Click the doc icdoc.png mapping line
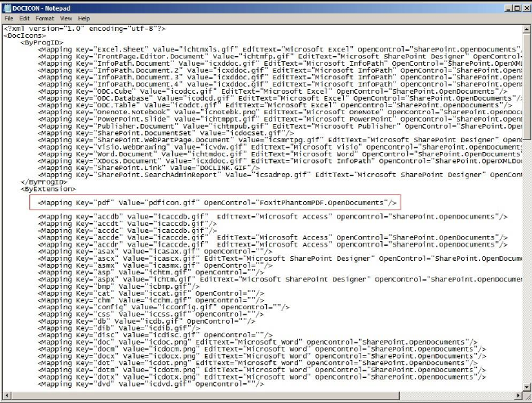Image resolution: width=532 pixels, height=403 pixels. 258,343
